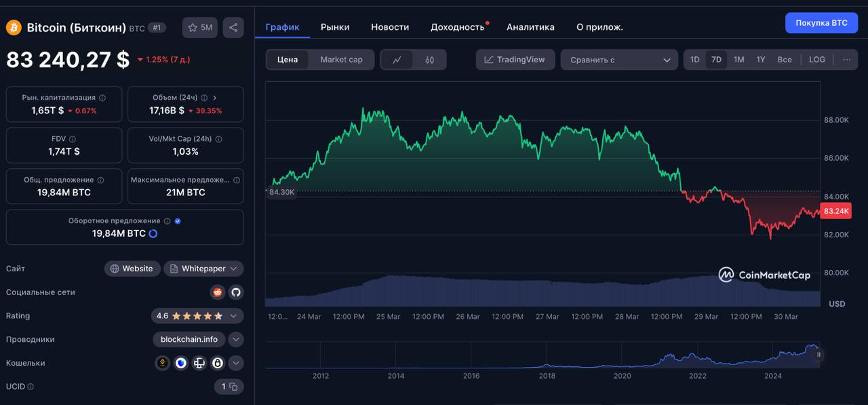Switch to the О прилож. tab

click(599, 27)
